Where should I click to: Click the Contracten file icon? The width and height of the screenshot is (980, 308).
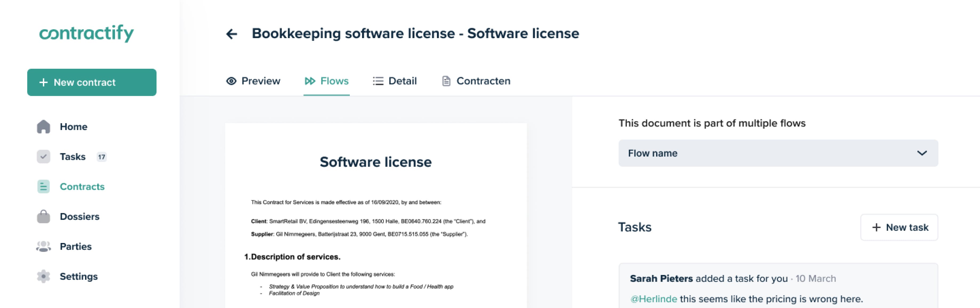446,81
